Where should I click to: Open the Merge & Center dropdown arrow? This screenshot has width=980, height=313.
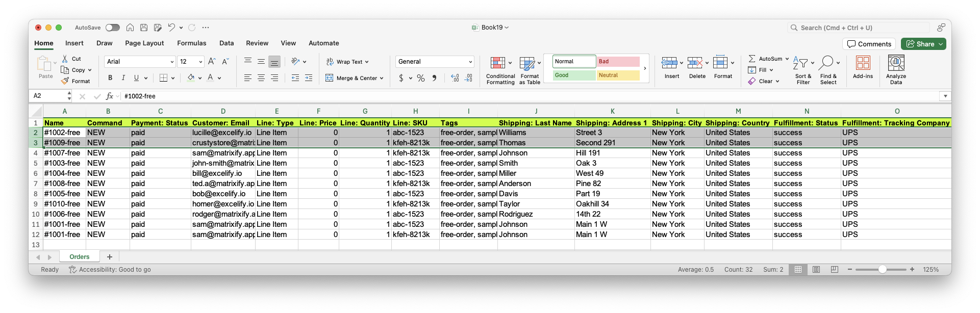[x=382, y=79]
